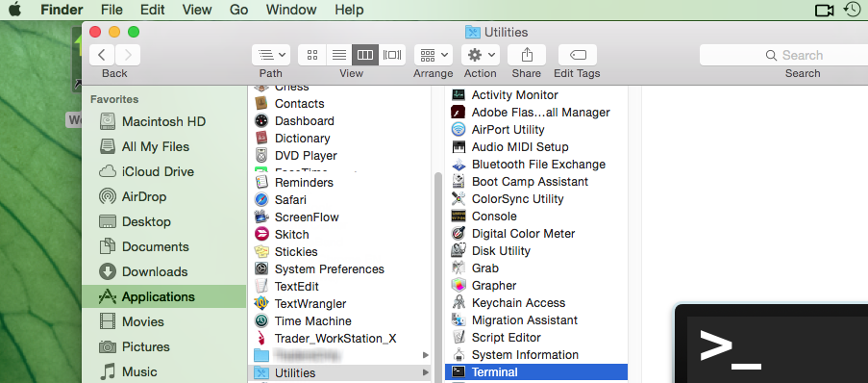Click the Console icon
The width and height of the screenshot is (868, 383).
tap(459, 217)
